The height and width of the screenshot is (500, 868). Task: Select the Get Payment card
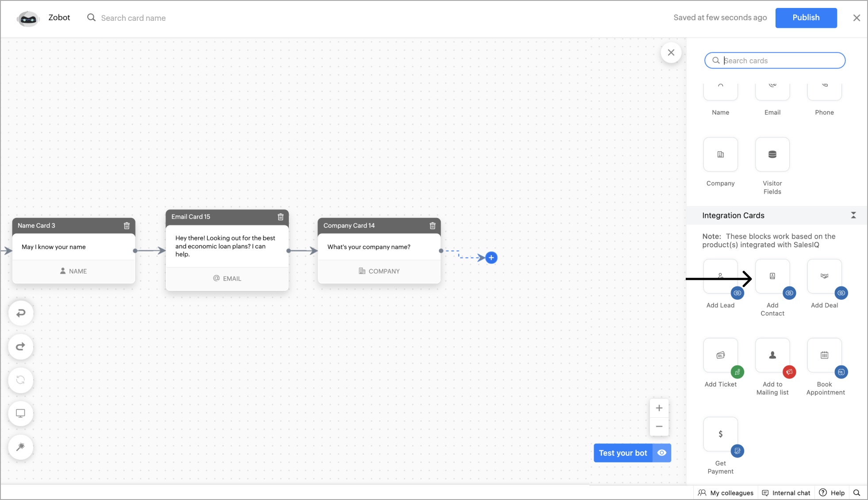pyautogui.click(x=720, y=435)
